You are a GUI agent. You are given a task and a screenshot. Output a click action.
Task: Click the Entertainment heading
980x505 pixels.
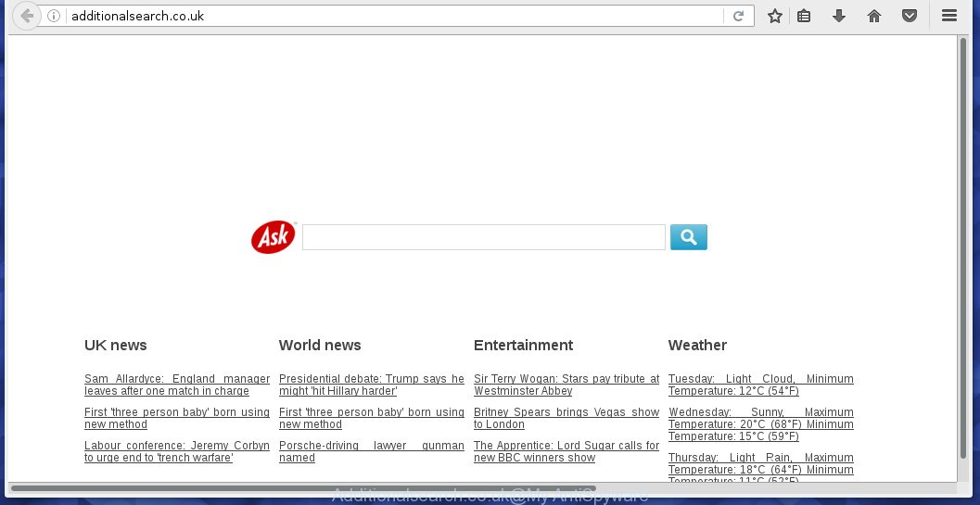(523, 345)
